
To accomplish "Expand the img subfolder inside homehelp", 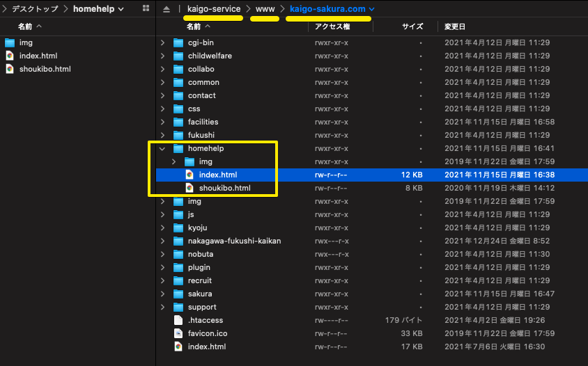I will pyautogui.click(x=173, y=161).
